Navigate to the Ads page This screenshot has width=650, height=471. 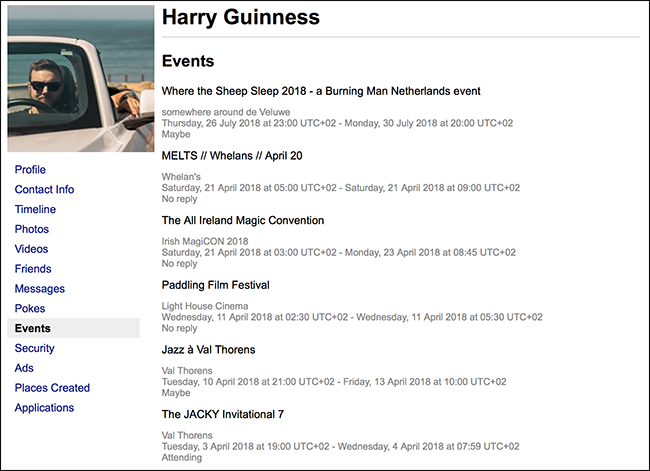point(24,368)
